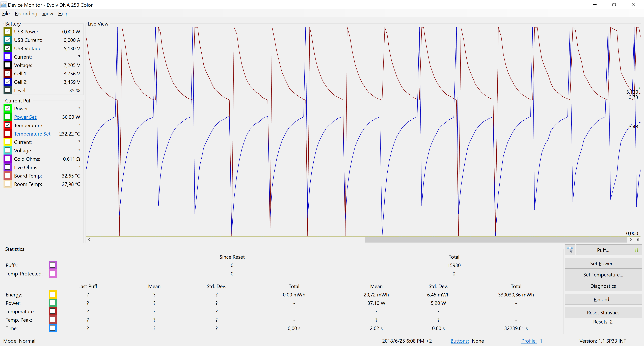Image resolution: width=644 pixels, height=346 pixels.
Task: Open the View menu
Action: (x=47, y=13)
